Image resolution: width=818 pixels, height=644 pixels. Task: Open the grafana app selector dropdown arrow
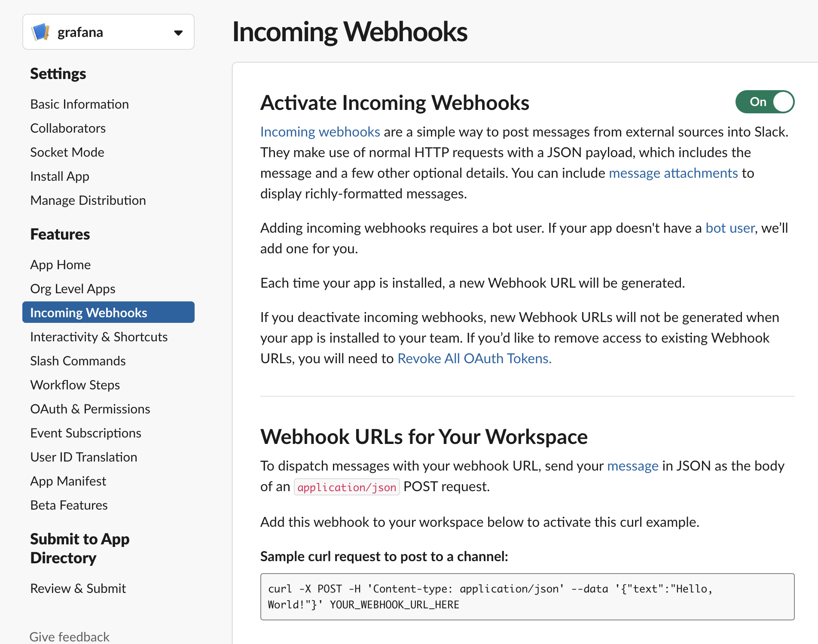pyautogui.click(x=178, y=33)
